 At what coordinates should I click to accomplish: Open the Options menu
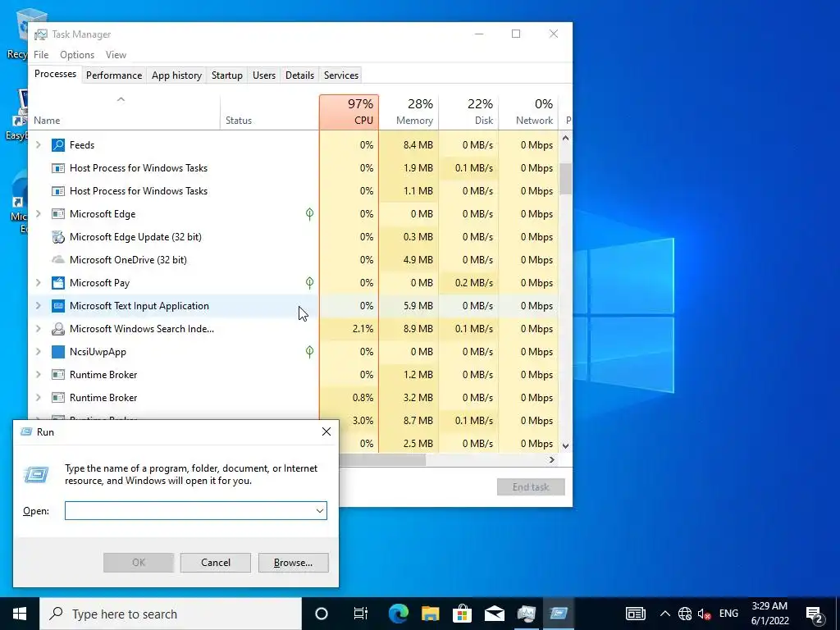pyautogui.click(x=77, y=55)
